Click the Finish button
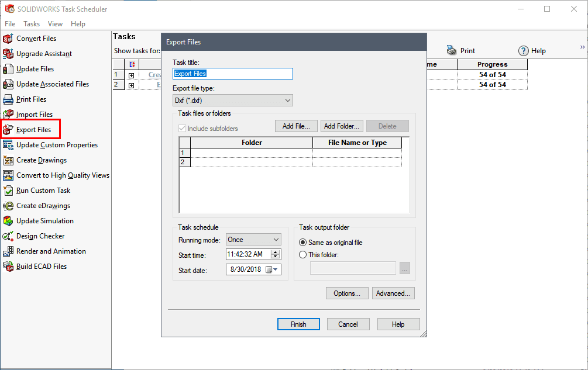This screenshot has width=588, height=370. (x=298, y=324)
